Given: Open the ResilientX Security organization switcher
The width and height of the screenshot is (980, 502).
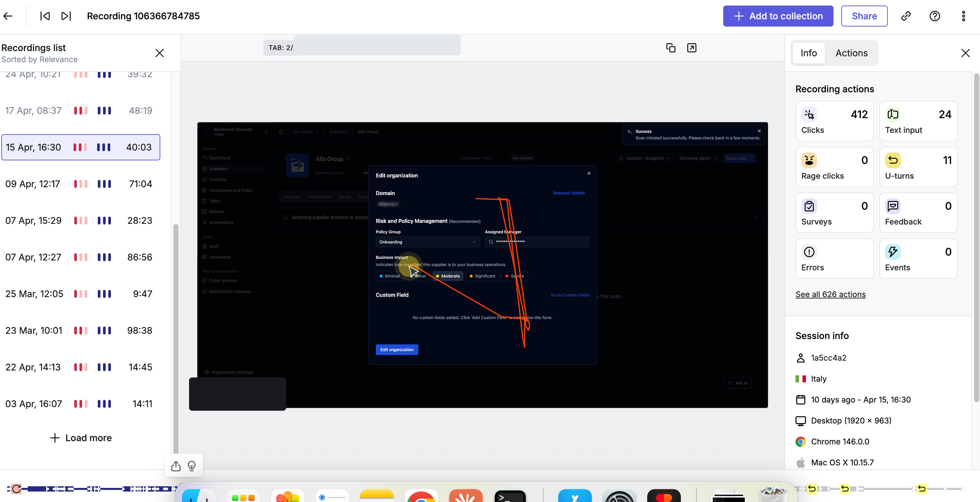Looking at the screenshot, I should point(236,132).
